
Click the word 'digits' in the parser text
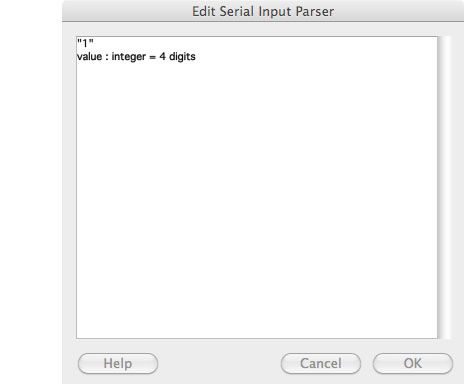182,57
